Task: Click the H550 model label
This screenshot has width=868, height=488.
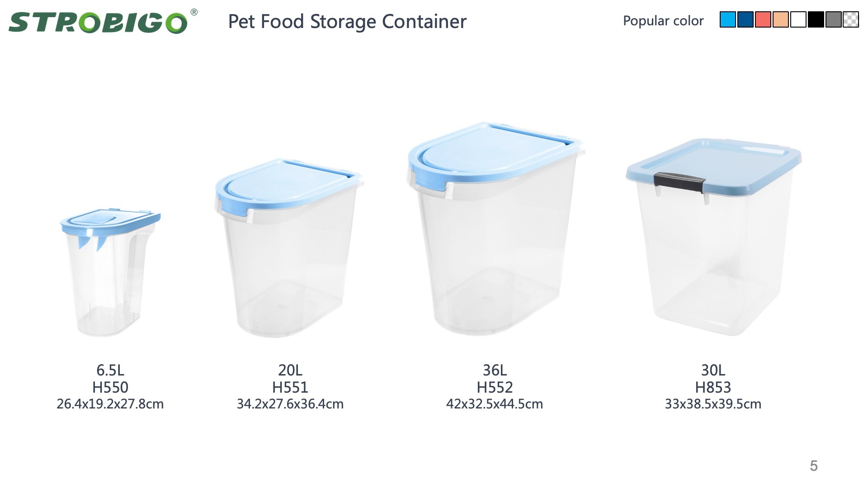Action: (x=110, y=387)
